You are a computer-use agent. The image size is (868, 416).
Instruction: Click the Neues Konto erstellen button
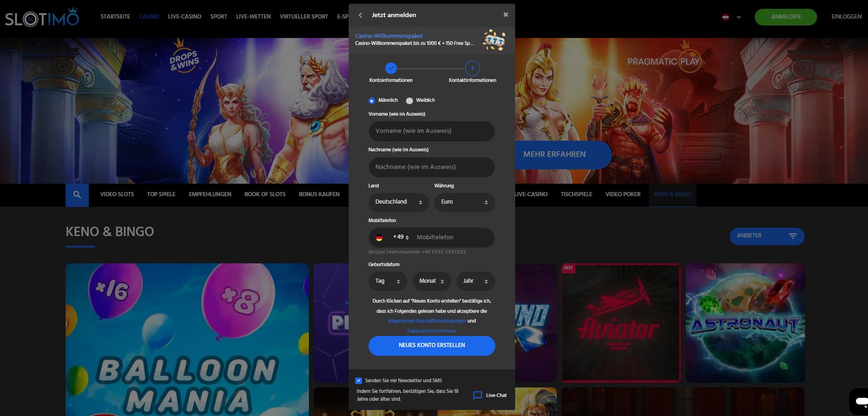pyautogui.click(x=431, y=346)
